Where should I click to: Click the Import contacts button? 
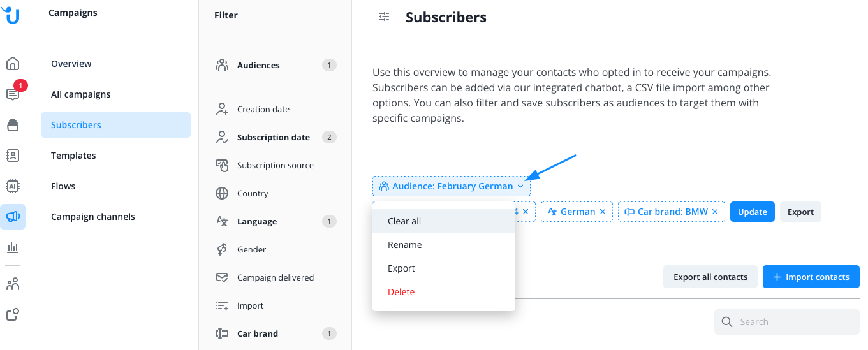coord(811,277)
